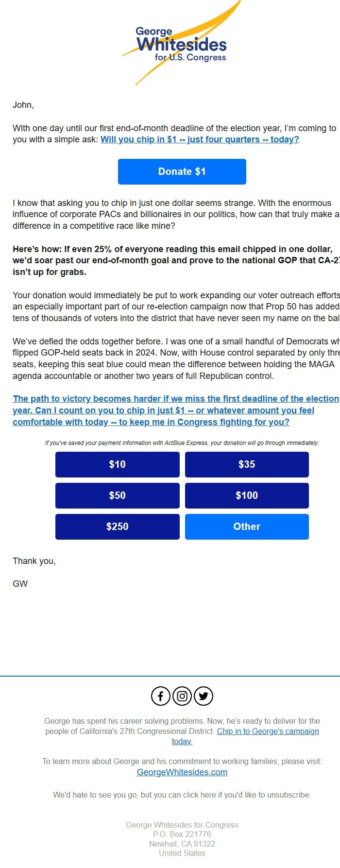This screenshot has width=340, height=868.
Task: Select the $10 donation button
Action: (117, 464)
